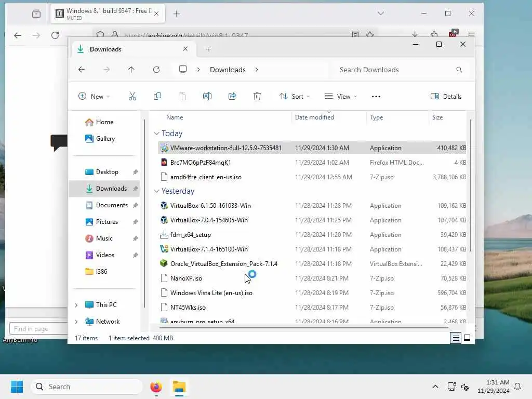
Task: Click File Explorer icon in taskbar
Action: point(179,387)
